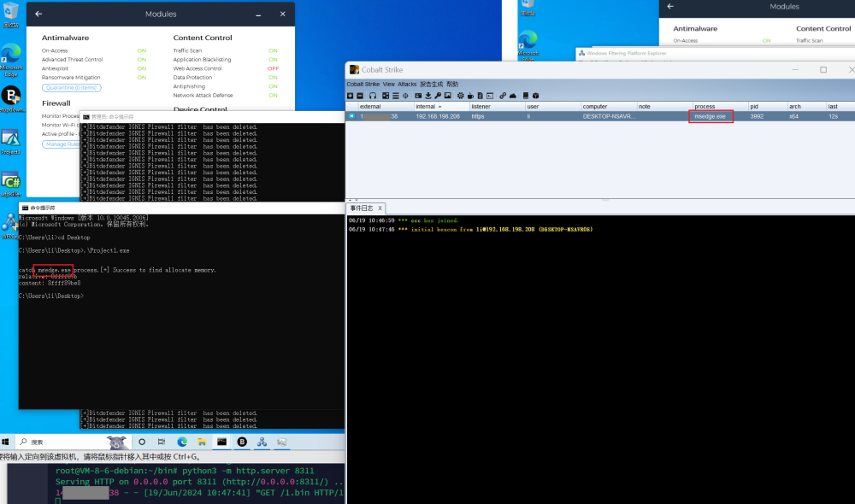Click the headphones Listeners icon in Cobalt Strike
The image size is (855, 504).
click(x=373, y=96)
